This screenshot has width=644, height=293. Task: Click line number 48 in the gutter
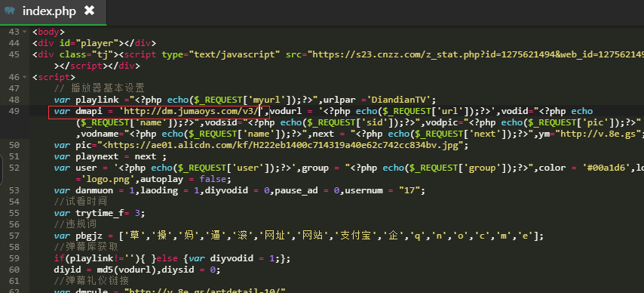[x=14, y=100]
